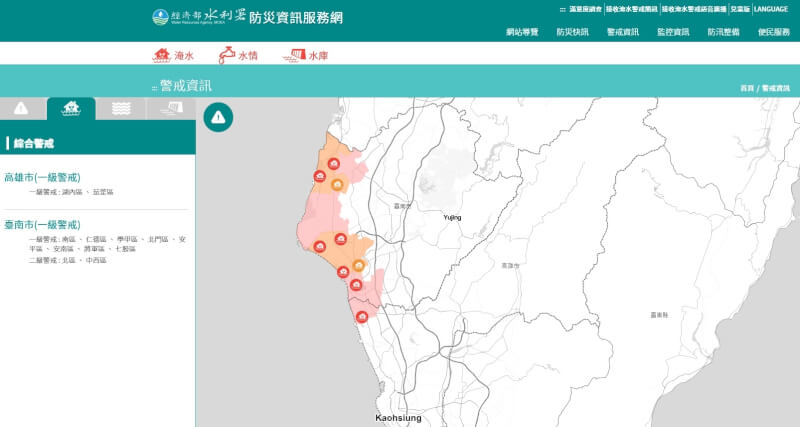800x427 pixels.
Task: Click the Water Resources Agency logo
Action: (x=199, y=17)
